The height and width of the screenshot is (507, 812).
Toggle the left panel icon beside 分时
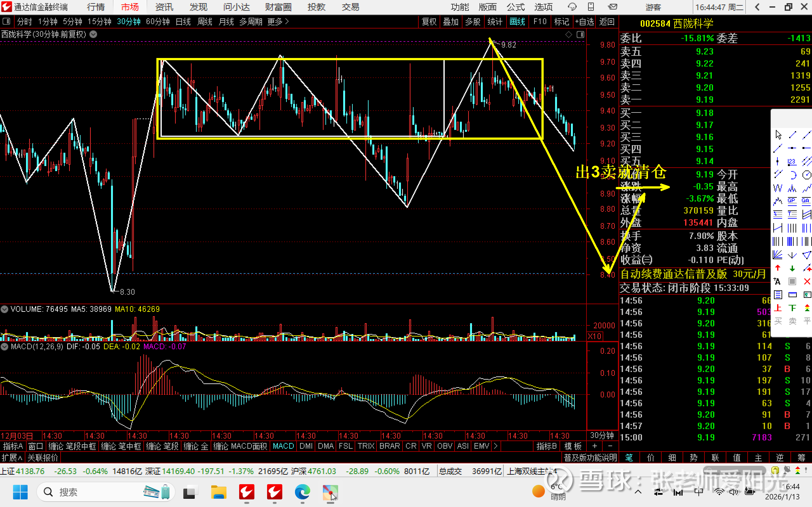point(6,22)
